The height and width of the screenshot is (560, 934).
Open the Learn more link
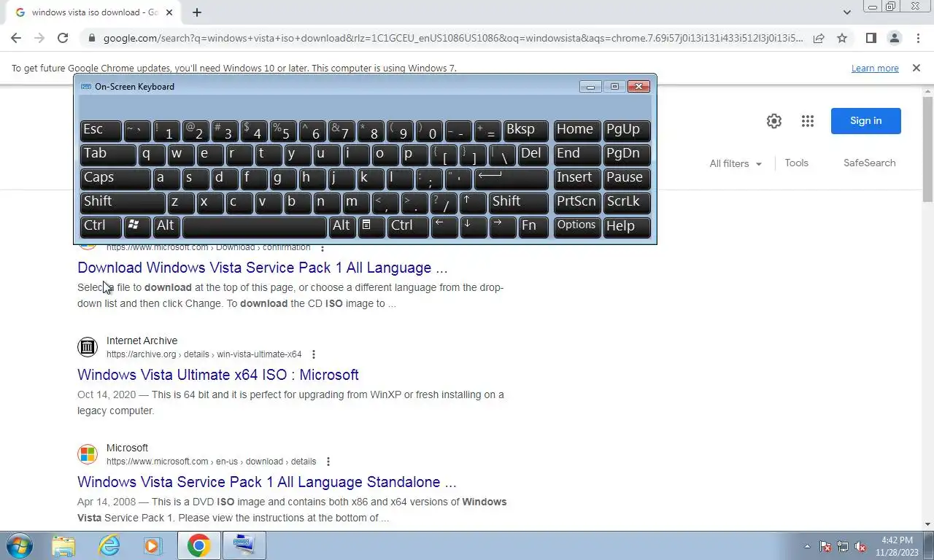pos(875,69)
